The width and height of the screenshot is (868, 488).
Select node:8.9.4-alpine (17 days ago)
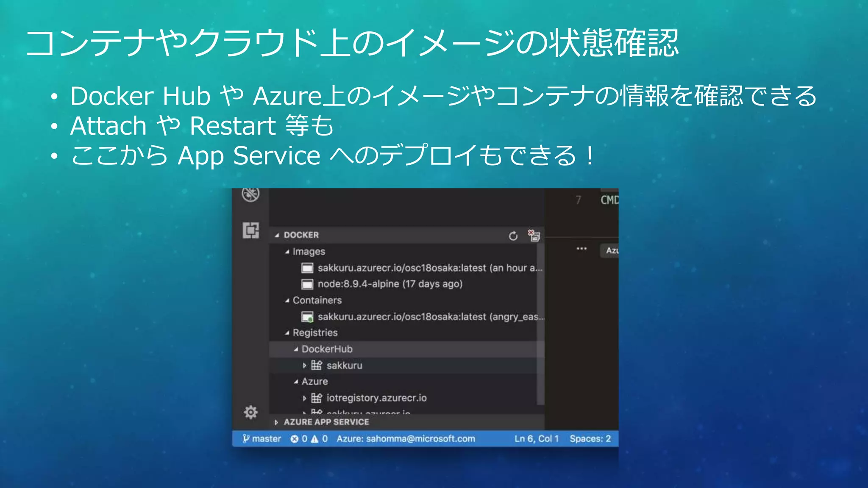pyautogui.click(x=390, y=284)
